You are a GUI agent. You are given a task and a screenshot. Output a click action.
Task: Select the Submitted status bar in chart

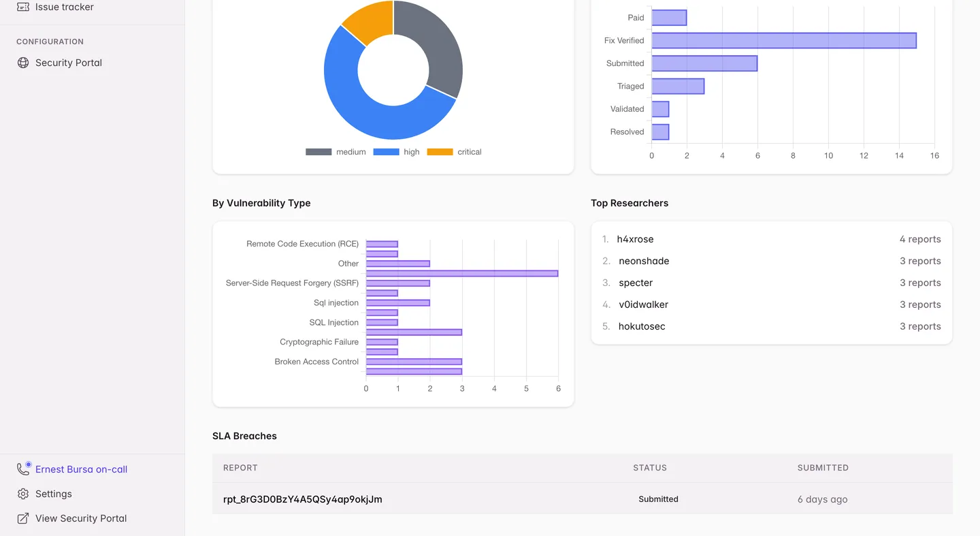click(x=704, y=63)
